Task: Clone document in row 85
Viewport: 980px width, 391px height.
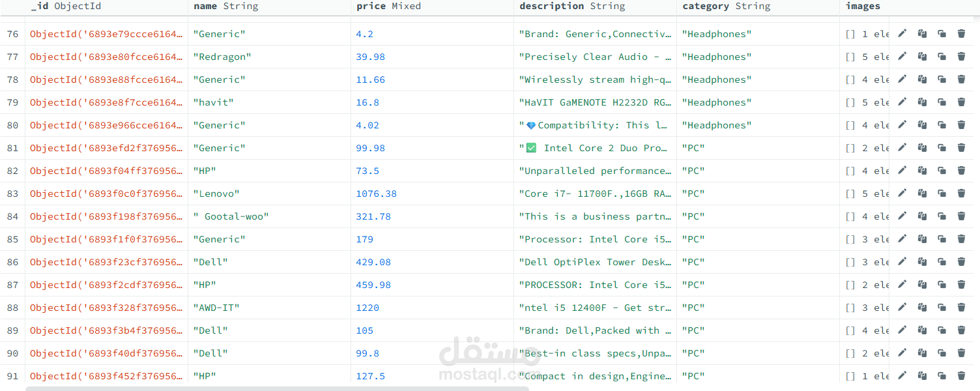Action: click(x=942, y=239)
